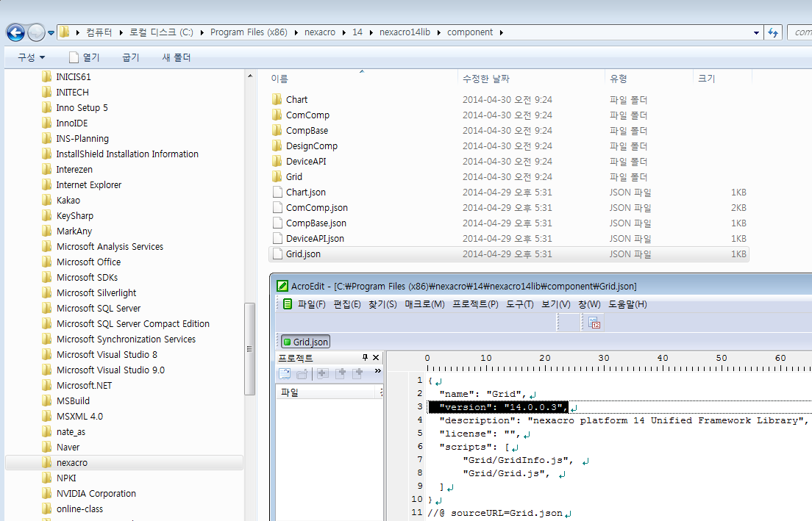812x521 pixels.
Task: Expand the arrow after nexacro breadcrumb
Action: [x=344, y=32]
